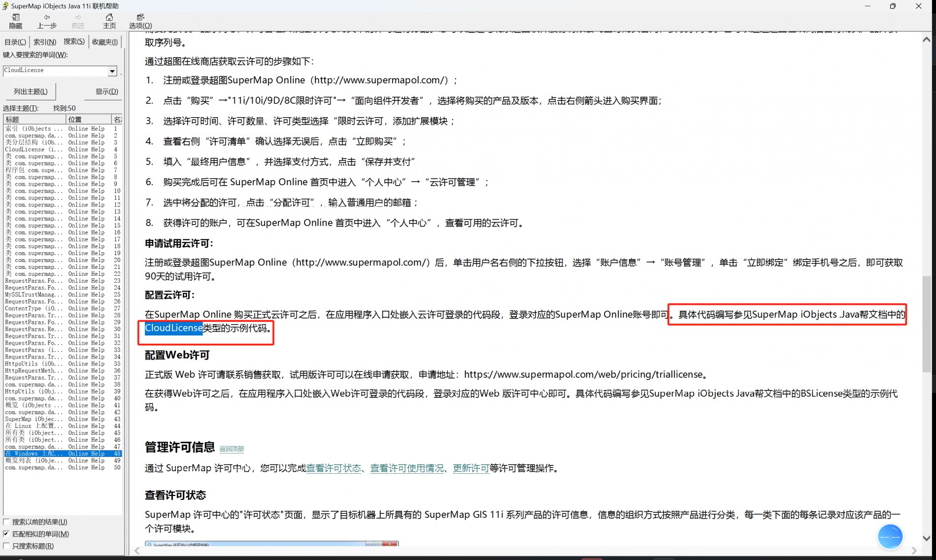Select result row 3 类分层结构
936x560 pixels.
point(63,142)
